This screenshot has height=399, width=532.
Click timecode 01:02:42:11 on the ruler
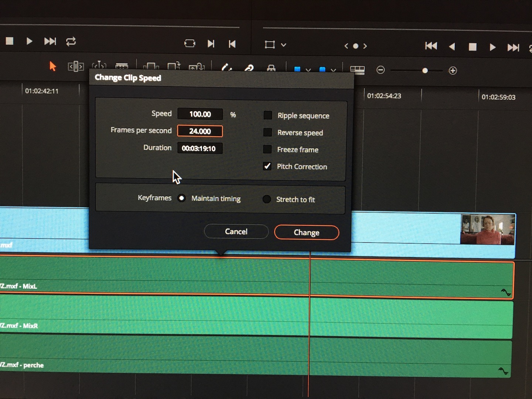click(x=42, y=91)
